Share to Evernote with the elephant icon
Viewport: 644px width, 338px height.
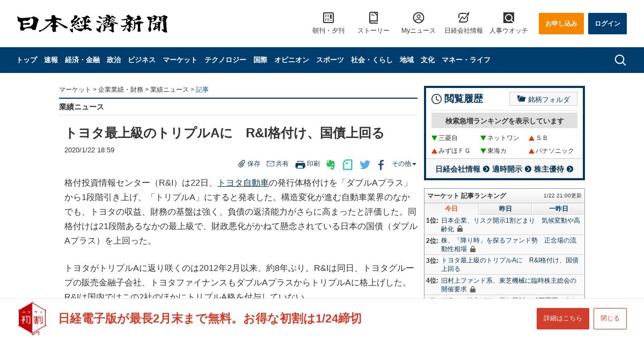click(x=331, y=165)
